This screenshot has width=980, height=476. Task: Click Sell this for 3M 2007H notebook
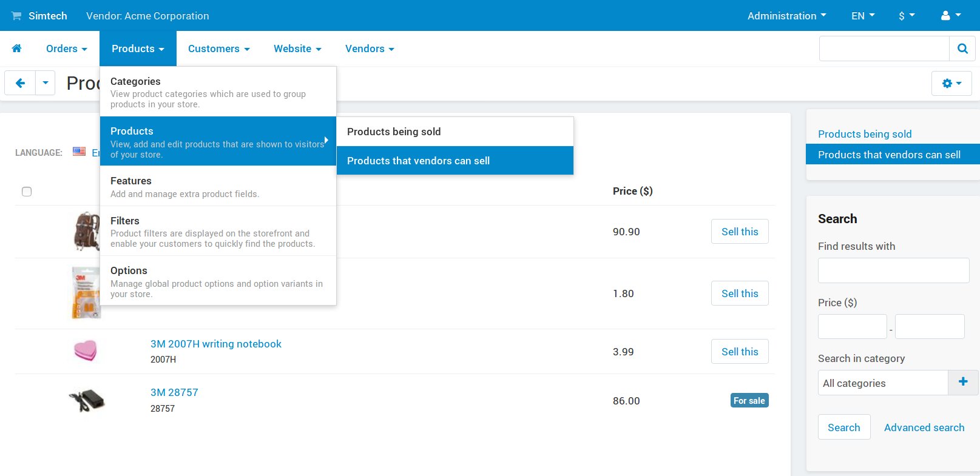[x=740, y=352]
